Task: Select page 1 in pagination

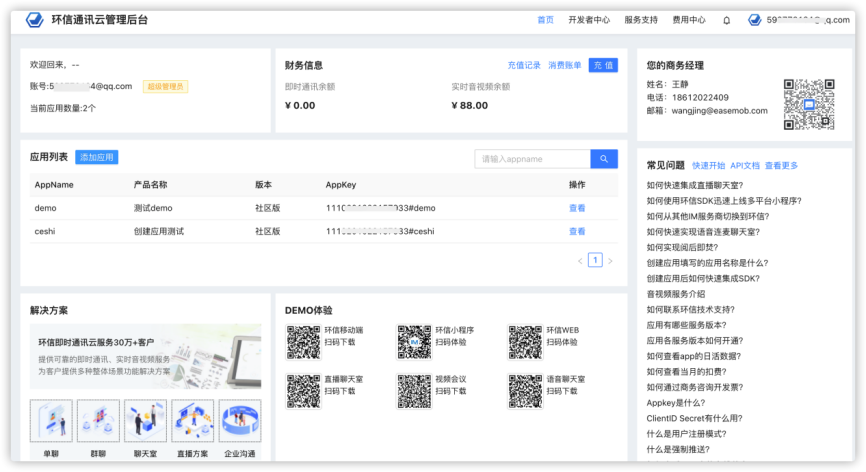Action: (595, 260)
